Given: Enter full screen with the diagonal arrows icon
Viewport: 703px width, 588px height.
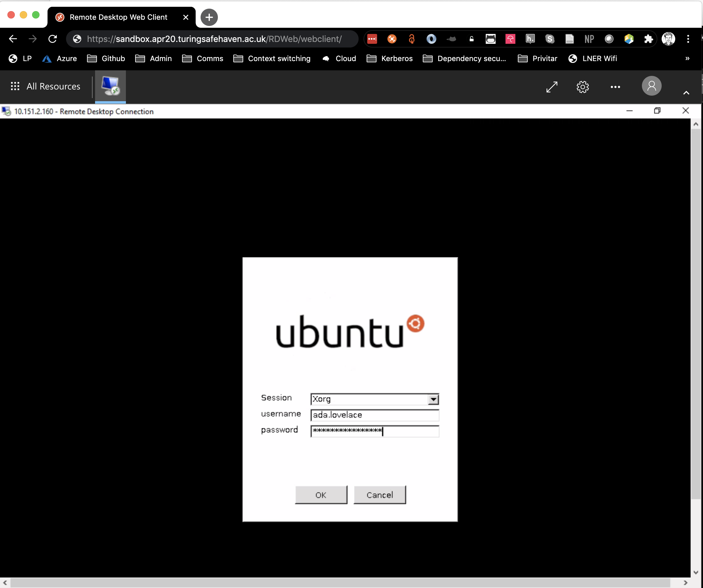Looking at the screenshot, I should pos(552,87).
